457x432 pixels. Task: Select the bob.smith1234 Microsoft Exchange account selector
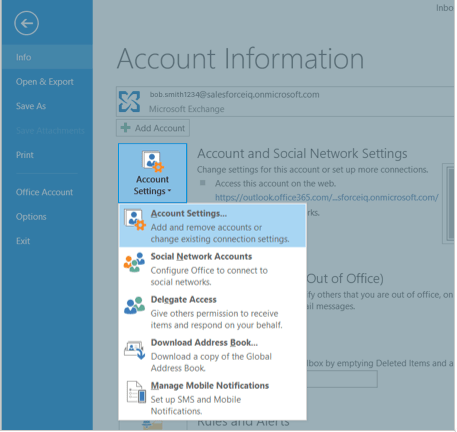coord(285,101)
